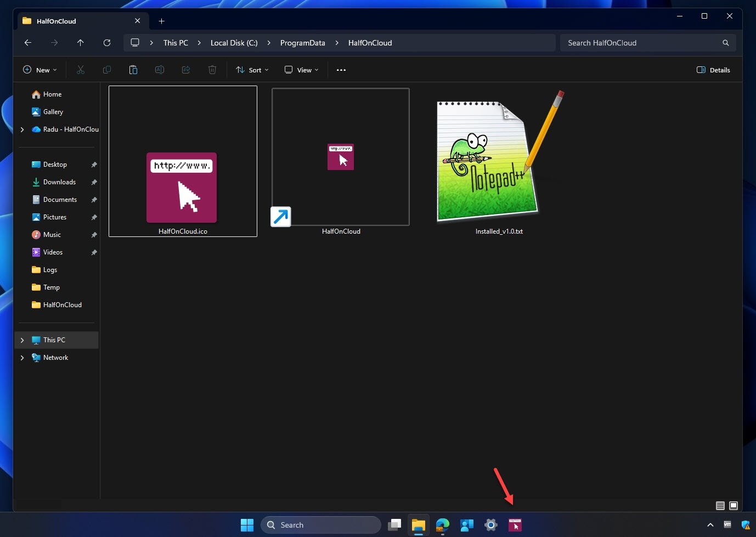Switch to large thumbnails view layout

point(734,505)
